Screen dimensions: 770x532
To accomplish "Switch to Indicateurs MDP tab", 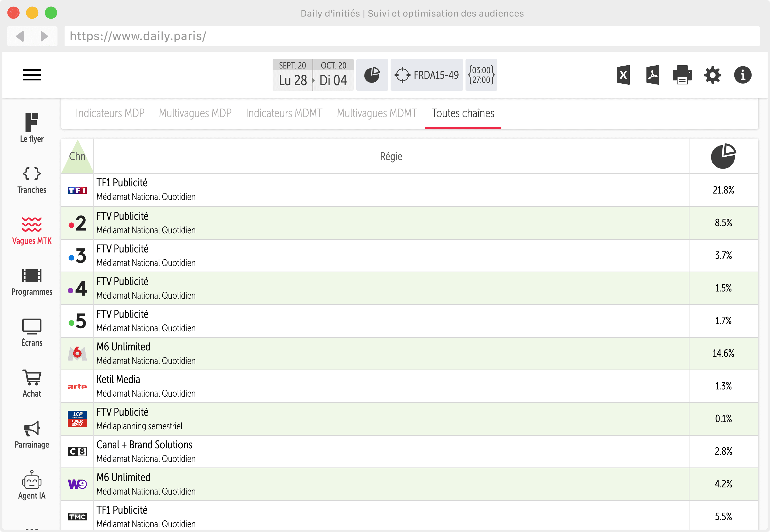I will tap(110, 113).
